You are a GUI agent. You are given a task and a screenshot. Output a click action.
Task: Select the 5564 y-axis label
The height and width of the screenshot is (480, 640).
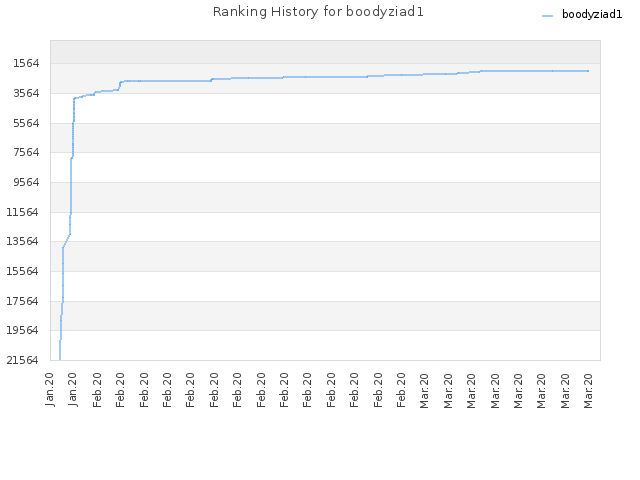coord(26,123)
